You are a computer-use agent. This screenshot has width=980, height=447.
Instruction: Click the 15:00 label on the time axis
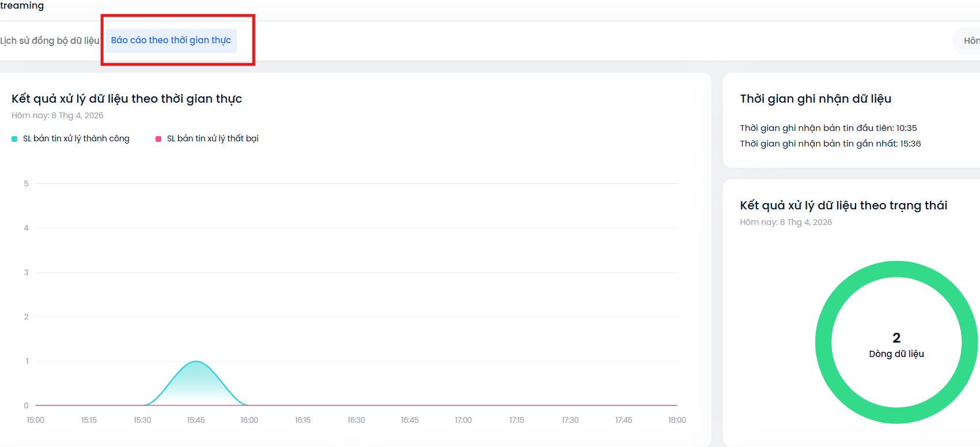click(36, 420)
